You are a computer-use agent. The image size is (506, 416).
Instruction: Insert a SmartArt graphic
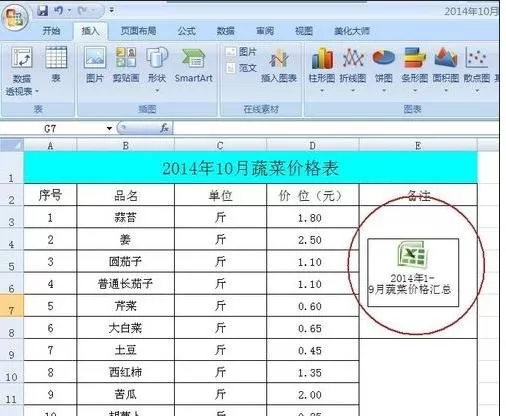(x=193, y=65)
